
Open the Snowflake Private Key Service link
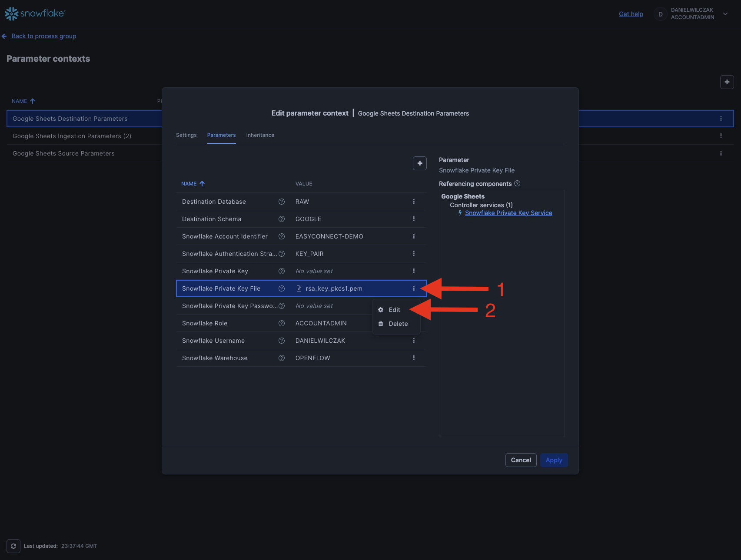point(508,213)
